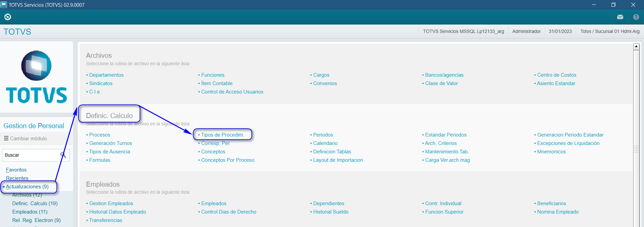The width and height of the screenshot is (644, 227).
Task: Click the TOTVS logo image in sidebar
Action: [37, 77]
